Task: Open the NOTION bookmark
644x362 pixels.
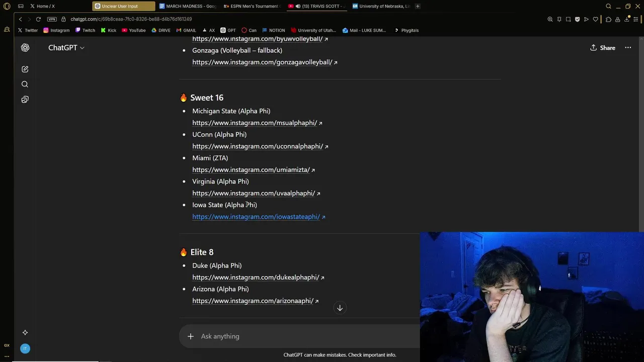Action: tap(273, 30)
